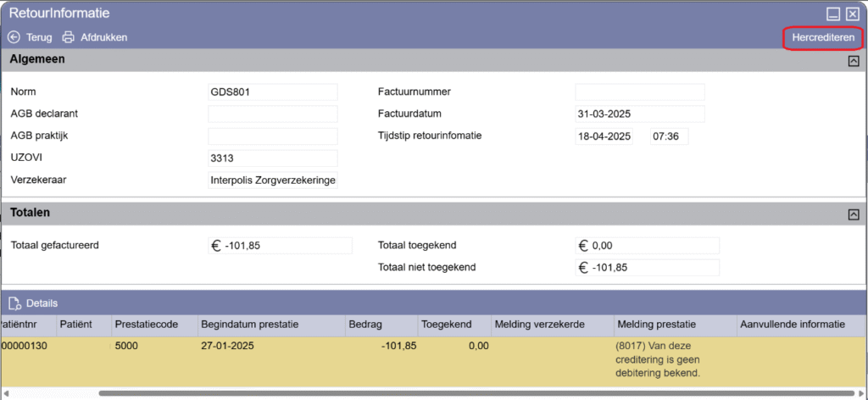Click the Afdrukken printer icon
The width and height of the screenshot is (868, 400).
click(70, 37)
